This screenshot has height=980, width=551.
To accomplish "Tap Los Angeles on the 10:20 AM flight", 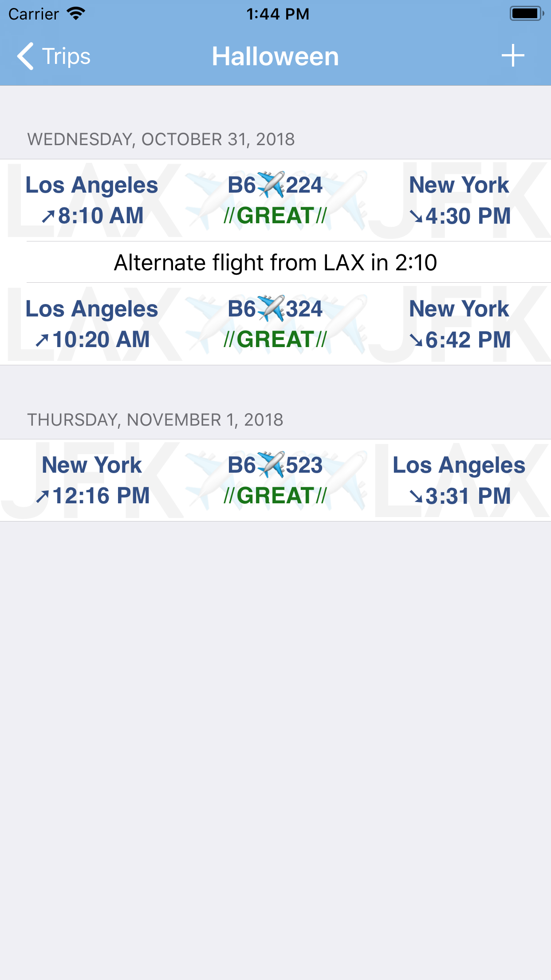I will pos(91,309).
